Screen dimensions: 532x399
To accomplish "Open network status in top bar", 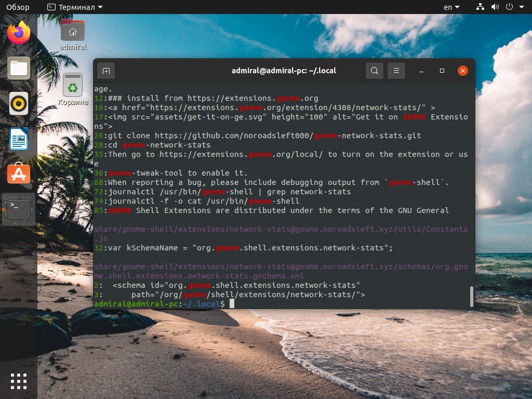I will pyautogui.click(x=480, y=7).
